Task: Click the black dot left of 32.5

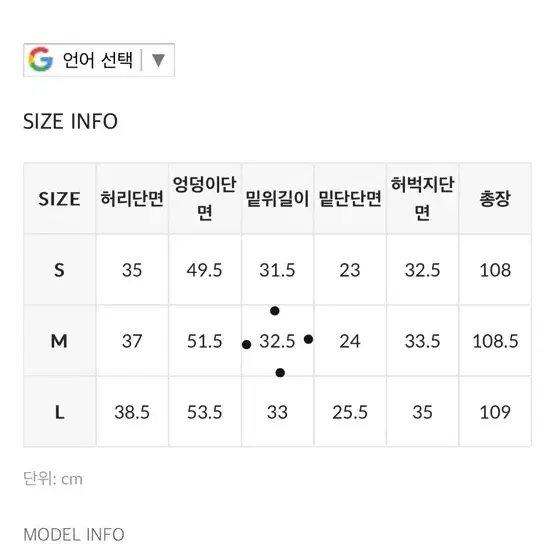Action: click(x=247, y=344)
